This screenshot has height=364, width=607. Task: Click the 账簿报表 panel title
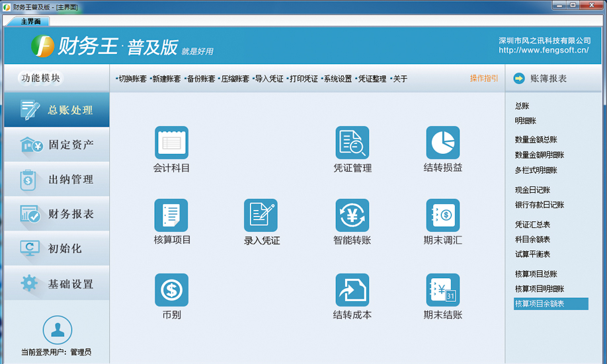548,79
